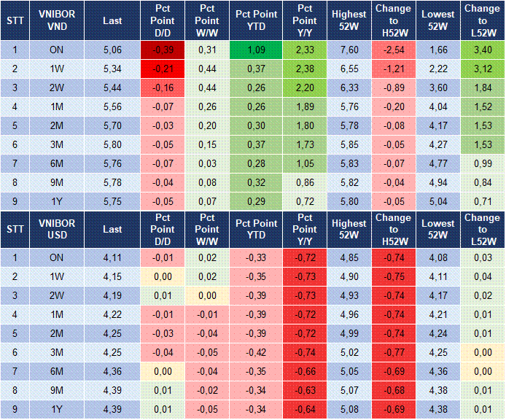Click the STT header in the USD table

(x=15, y=228)
